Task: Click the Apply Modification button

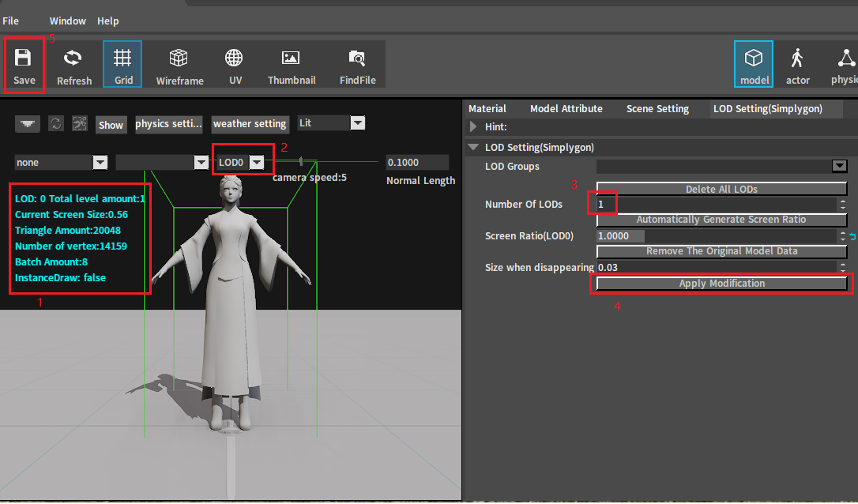Action: pos(721,284)
